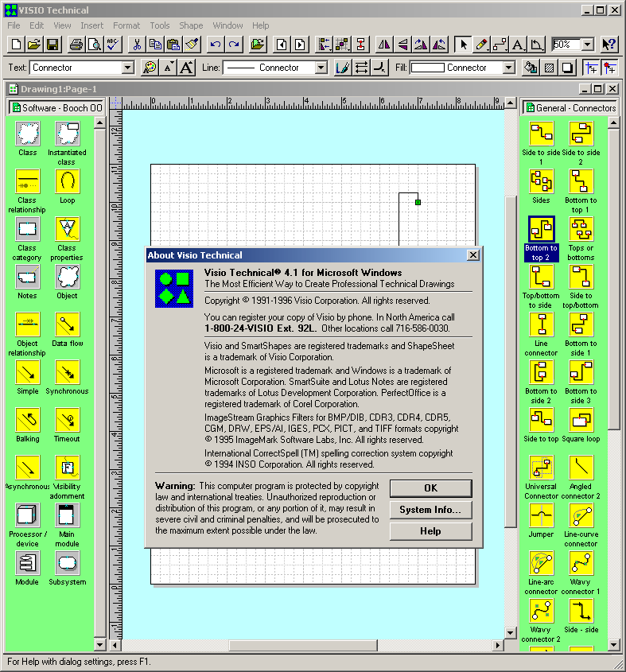The image size is (626, 672).
Task: Click the drawing vertical scrollbar thumb
Action: click(x=510, y=362)
